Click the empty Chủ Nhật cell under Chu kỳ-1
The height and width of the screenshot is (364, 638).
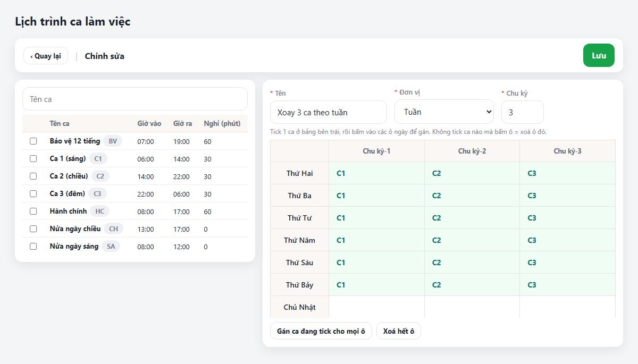point(376,307)
